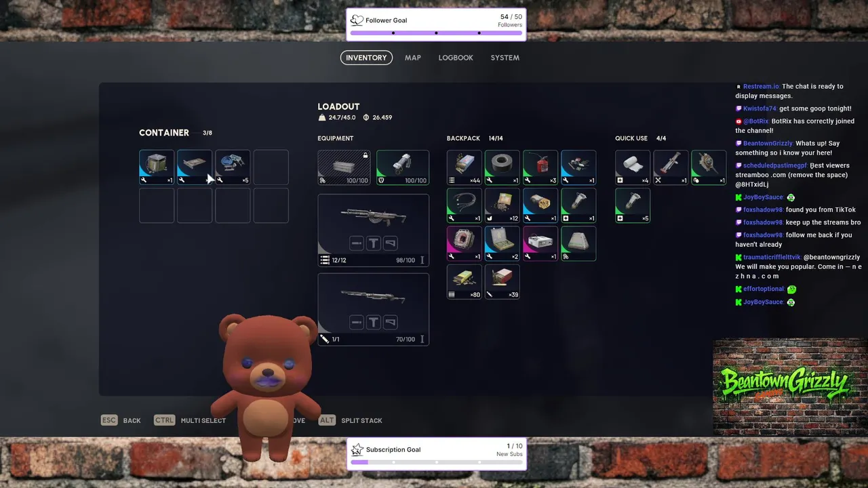
Task: Select the secondary weapon 1/1
Action: point(374,309)
